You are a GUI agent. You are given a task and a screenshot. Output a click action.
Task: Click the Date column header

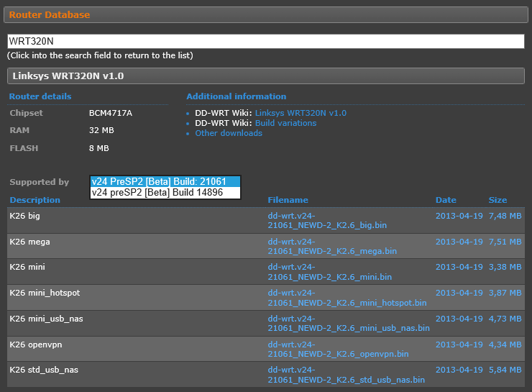pos(446,200)
